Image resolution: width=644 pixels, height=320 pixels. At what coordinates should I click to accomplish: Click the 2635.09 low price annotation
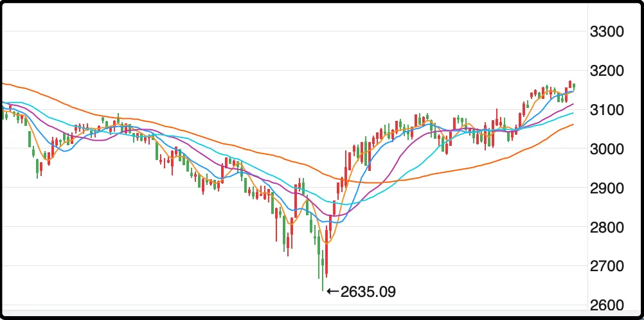click(368, 292)
